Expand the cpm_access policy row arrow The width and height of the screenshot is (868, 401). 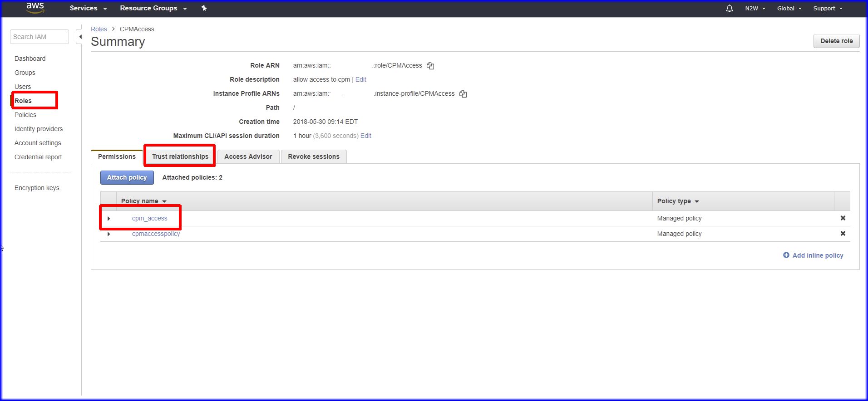[x=108, y=219]
